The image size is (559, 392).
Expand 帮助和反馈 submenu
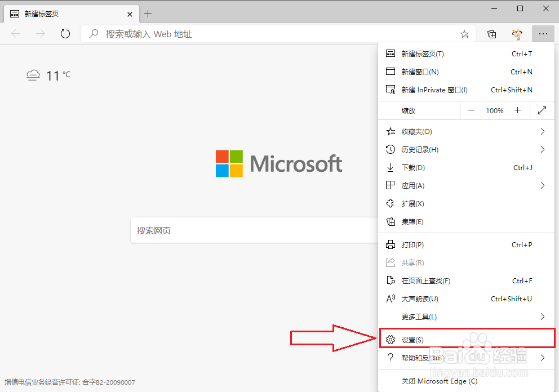click(x=466, y=358)
